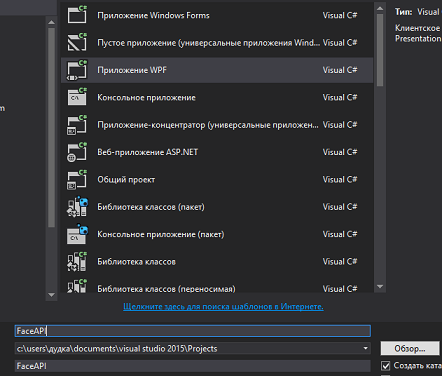Select 'Библиотека классов (пакет)' template name
The height and width of the screenshot is (376, 442).
pyautogui.click(x=151, y=207)
